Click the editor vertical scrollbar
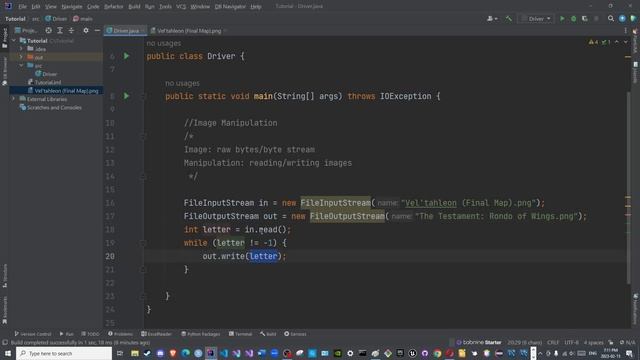Screen dimensions: 640x360 tap(628, 188)
